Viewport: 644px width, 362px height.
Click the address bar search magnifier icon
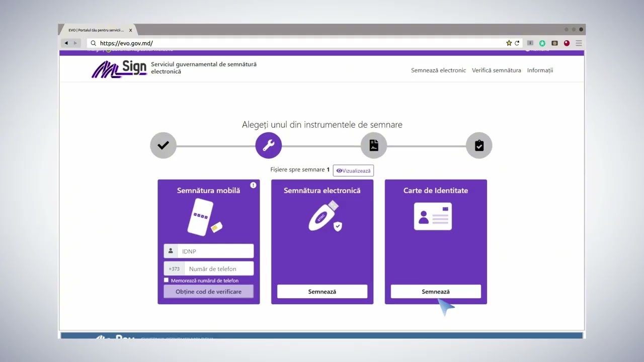click(x=94, y=43)
